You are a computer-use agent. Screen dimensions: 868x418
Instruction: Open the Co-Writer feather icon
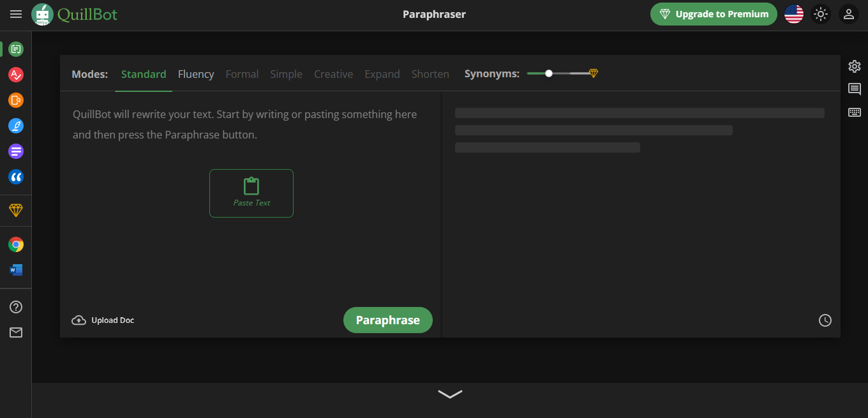pyautogui.click(x=16, y=126)
